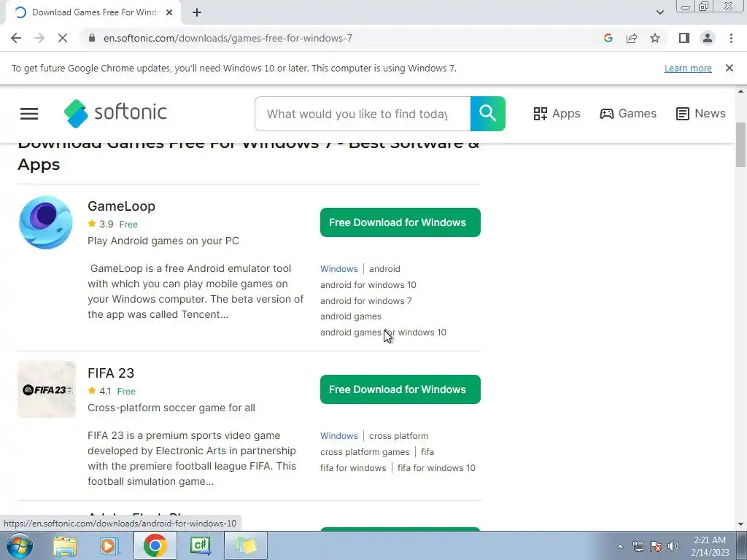Open the sticky notes taskbar icon
This screenshot has height=560, width=747.
click(x=245, y=545)
